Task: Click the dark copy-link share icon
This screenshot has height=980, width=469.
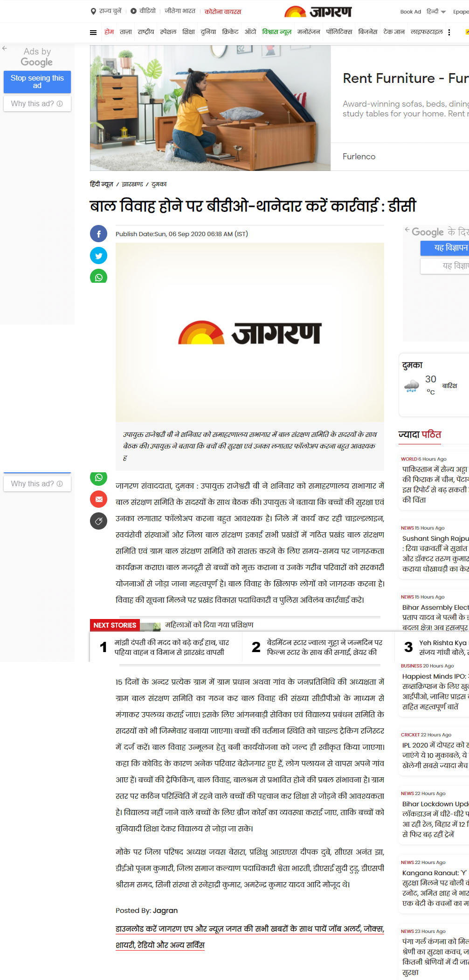Action: [x=98, y=521]
